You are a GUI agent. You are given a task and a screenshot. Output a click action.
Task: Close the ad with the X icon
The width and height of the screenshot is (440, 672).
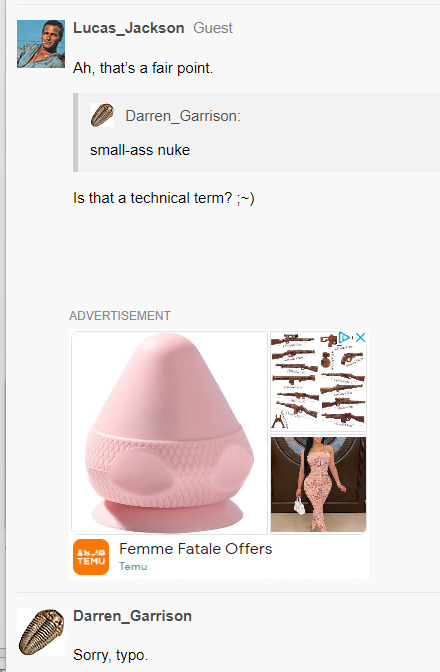click(361, 337)
